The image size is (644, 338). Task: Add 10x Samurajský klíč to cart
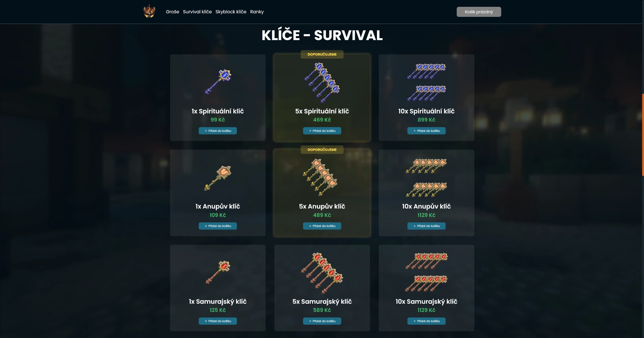[426, 321]
